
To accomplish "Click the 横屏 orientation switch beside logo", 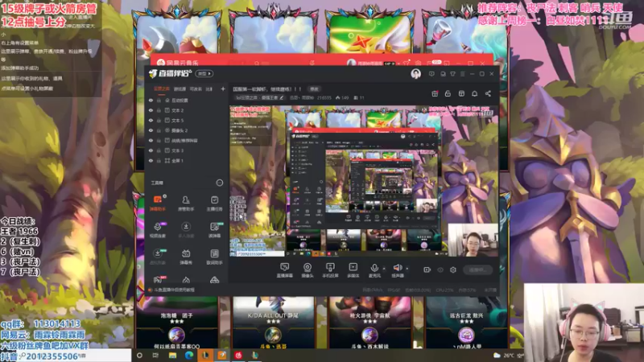I will point(204,74).
